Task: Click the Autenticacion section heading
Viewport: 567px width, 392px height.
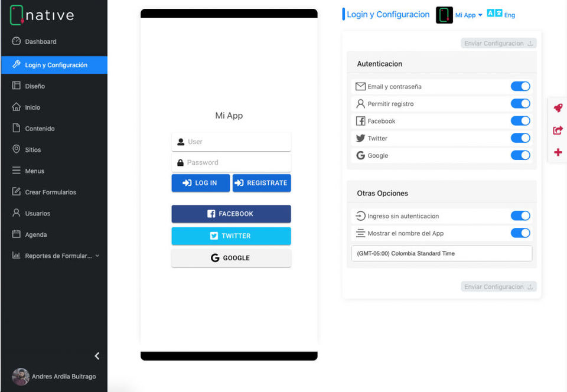Action: [x=379, y=64]
